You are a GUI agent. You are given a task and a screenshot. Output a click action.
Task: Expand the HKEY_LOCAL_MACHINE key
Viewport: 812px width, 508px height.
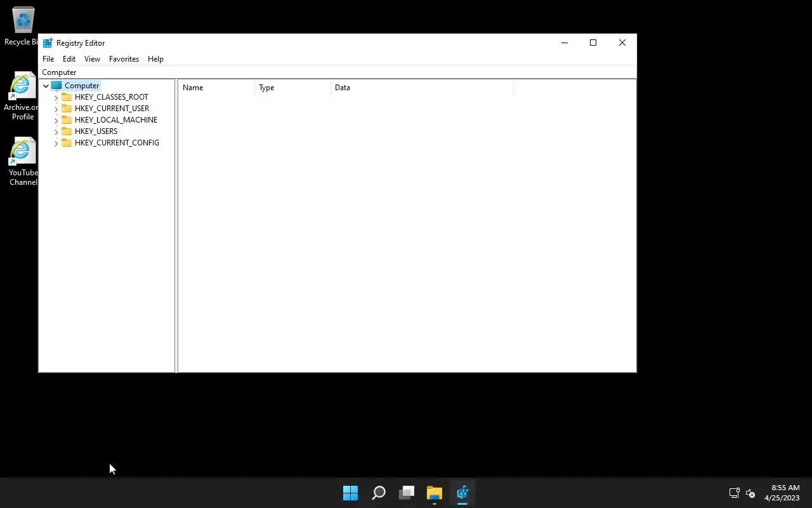(56, 120)
